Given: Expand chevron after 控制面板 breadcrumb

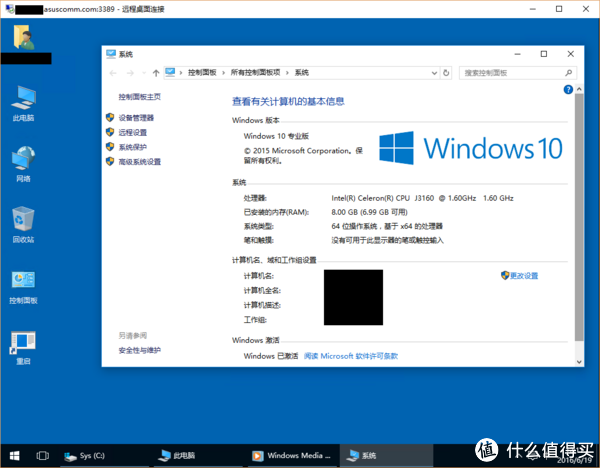Looking at the screenshot, I should point(223,73).
